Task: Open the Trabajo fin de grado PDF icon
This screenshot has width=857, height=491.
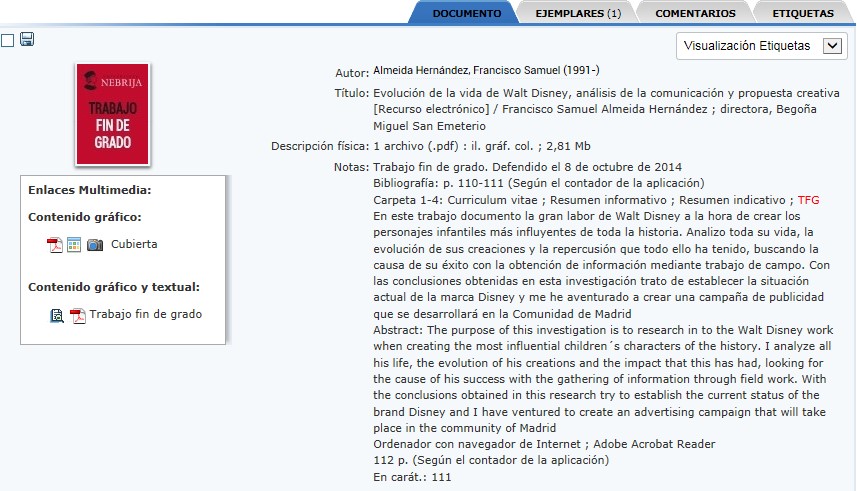Action: (x=77, y=315)
